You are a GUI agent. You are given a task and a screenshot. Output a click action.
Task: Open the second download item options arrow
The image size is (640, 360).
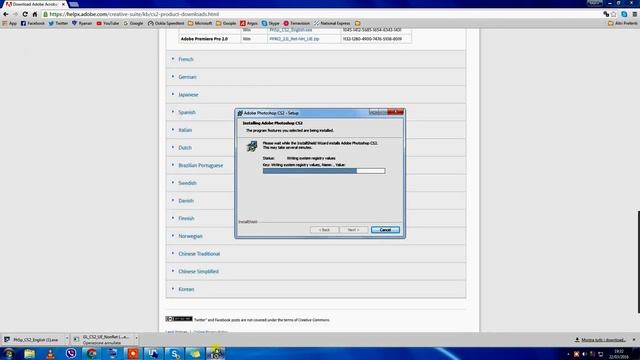click(136, 339)
